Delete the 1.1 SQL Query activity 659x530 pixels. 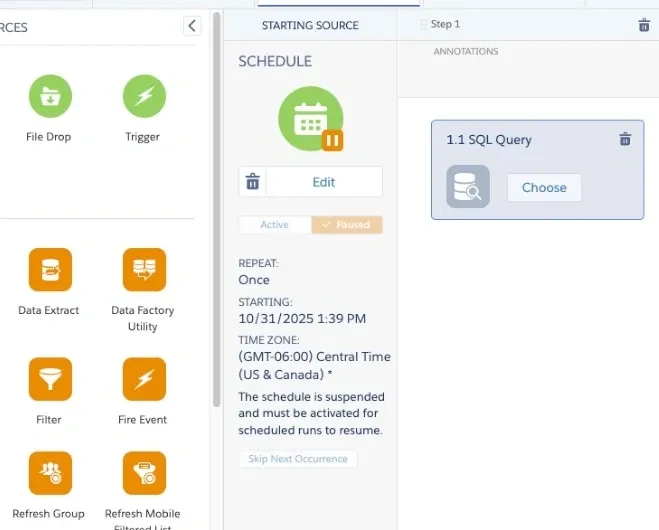(x=625, y=139)
